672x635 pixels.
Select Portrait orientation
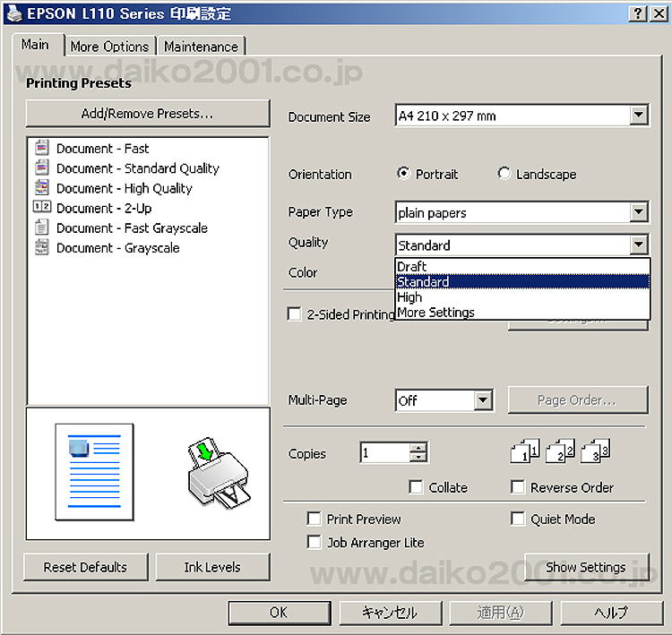(x=403, y=174)
